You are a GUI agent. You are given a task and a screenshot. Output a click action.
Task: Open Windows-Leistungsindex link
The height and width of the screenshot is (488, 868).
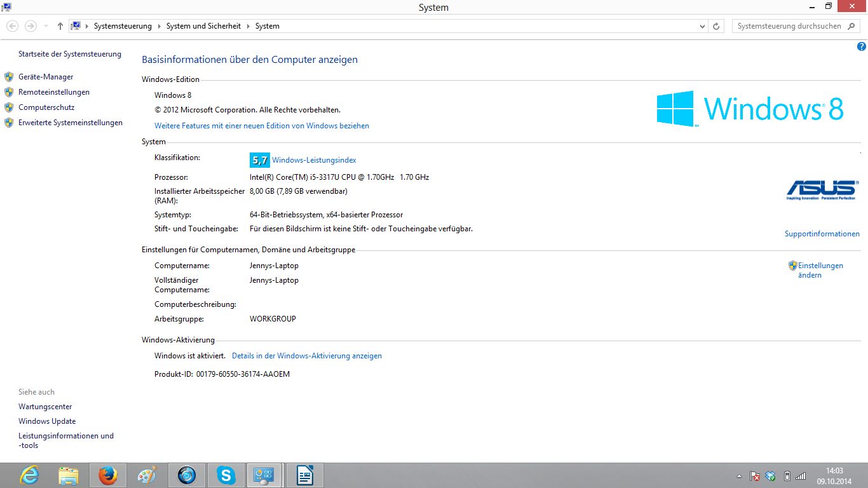(x=314, y=160)
